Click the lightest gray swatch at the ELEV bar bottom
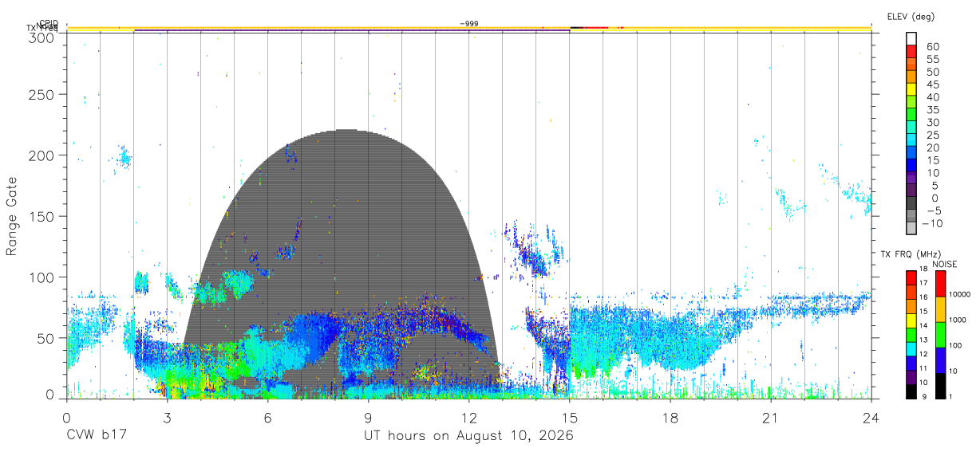Screen dimensions: 980x452 (x=911, y=228)
